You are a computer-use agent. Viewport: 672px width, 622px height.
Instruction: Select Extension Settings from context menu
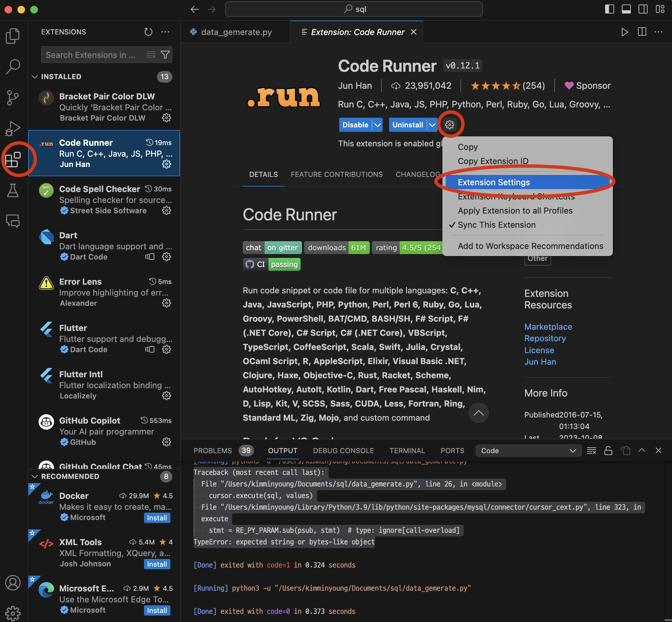coord(494,182)
